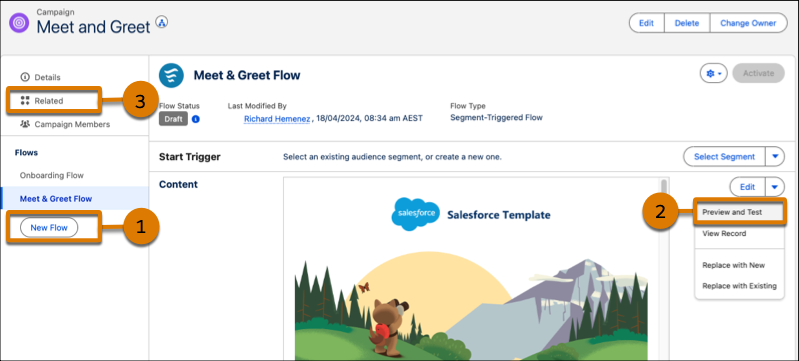Click the purple Campaign target icon
The width and height of the screenshot is (799, 361).
pos(19,23)
